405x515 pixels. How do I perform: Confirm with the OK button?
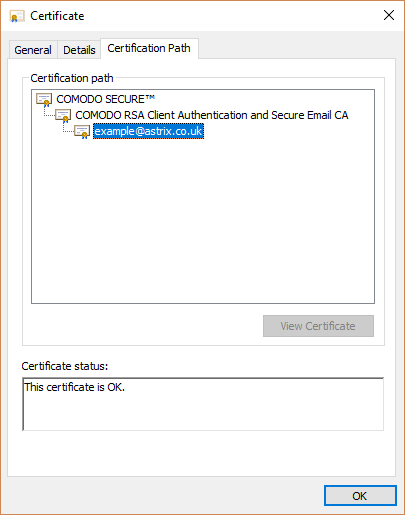pos(360,496)
